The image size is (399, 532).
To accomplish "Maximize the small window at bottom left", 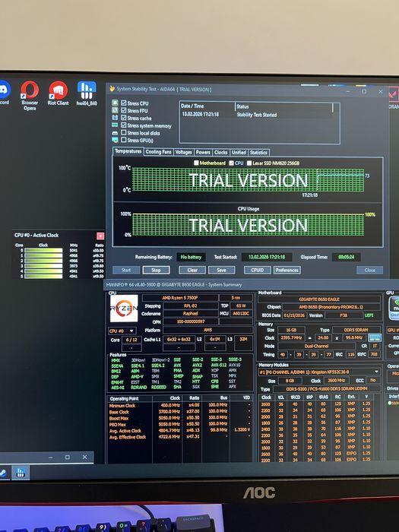I will 68,458.
